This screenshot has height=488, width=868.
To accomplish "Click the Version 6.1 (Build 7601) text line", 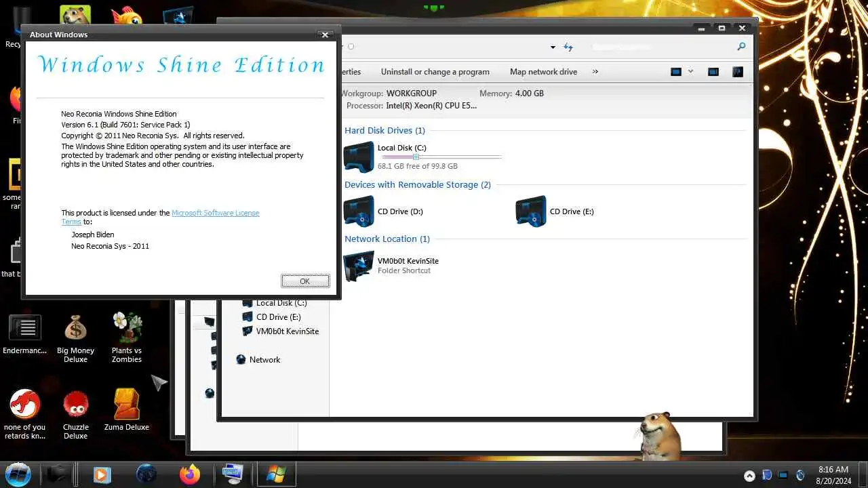I will [x=125, y=125].
